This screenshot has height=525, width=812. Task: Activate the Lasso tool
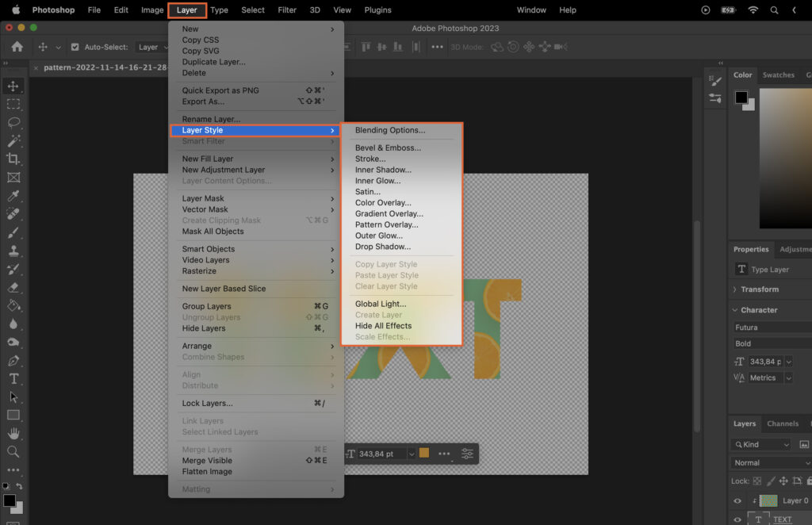[x=12, y=122]
